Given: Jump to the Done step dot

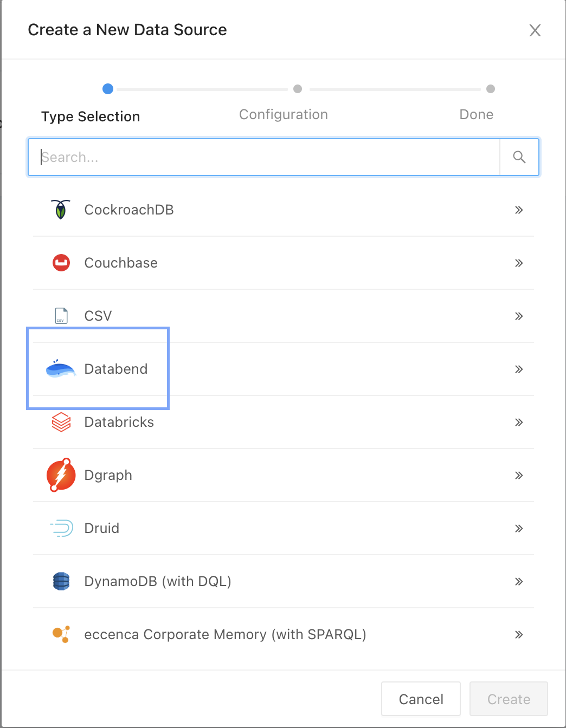Looking at the screenshot, I should (x=491, y=89).
